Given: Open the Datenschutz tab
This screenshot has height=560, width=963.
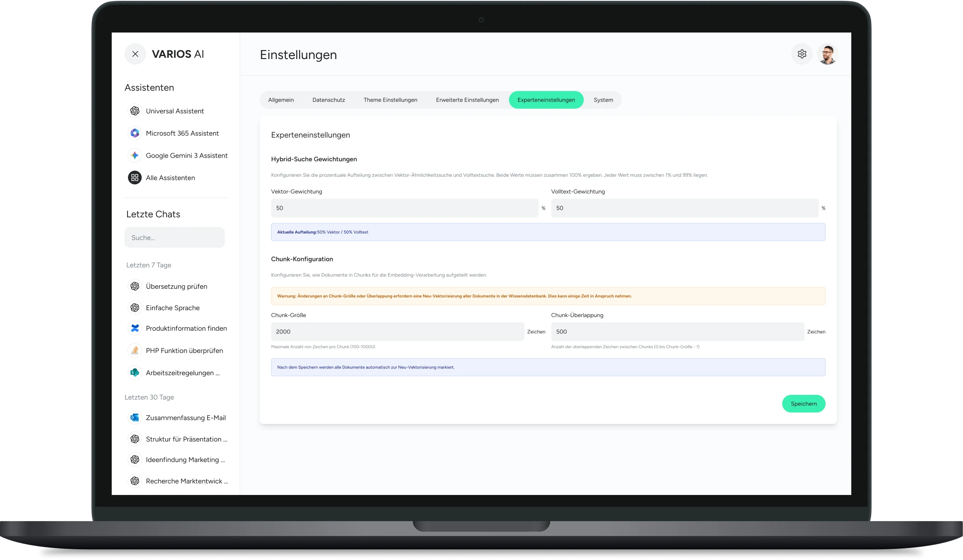Looking at the screenshot, I should pyautogui.click(x=328, y=100).
